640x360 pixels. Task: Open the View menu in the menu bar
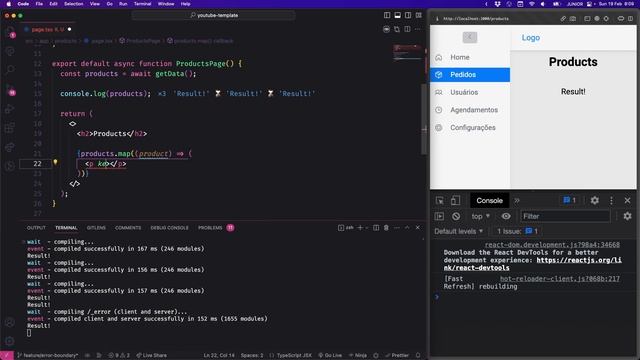point(95,4)
